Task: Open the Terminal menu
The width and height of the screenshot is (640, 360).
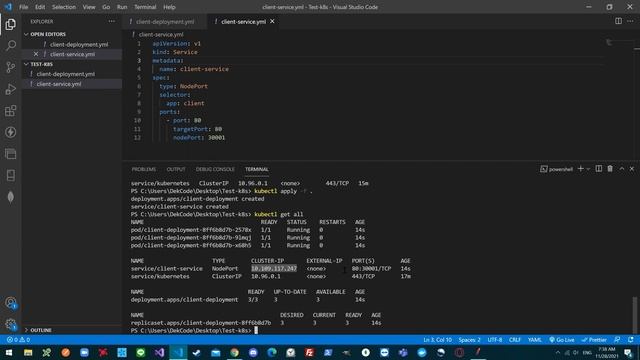Action: [145, 7]
